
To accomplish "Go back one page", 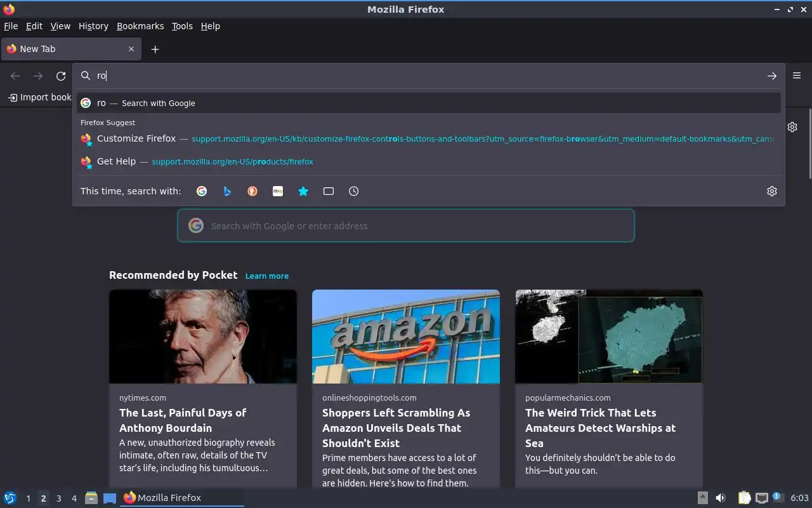I will (x=15, y=76).
